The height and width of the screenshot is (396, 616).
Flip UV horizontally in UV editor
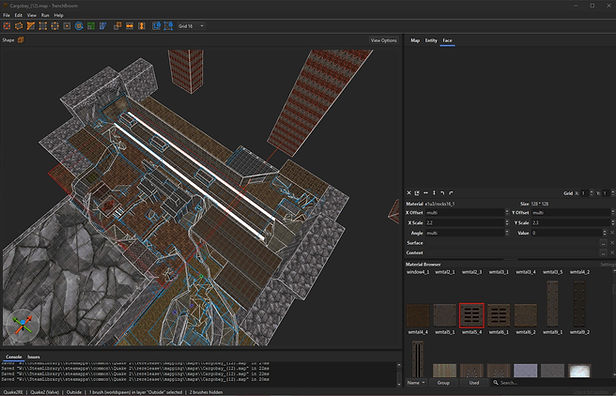pyautogui.click(x=426, y=193)
